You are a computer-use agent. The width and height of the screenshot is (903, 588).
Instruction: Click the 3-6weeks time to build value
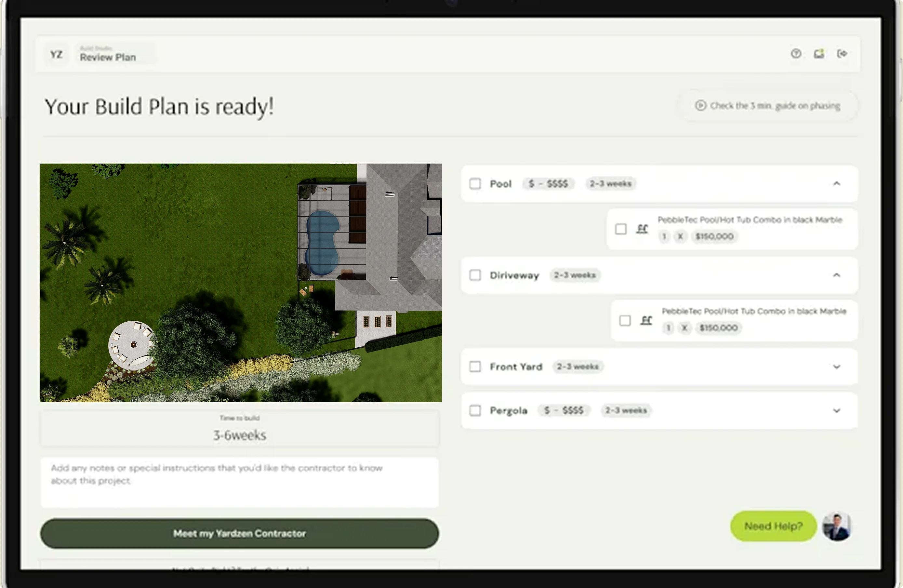[239, 435]
